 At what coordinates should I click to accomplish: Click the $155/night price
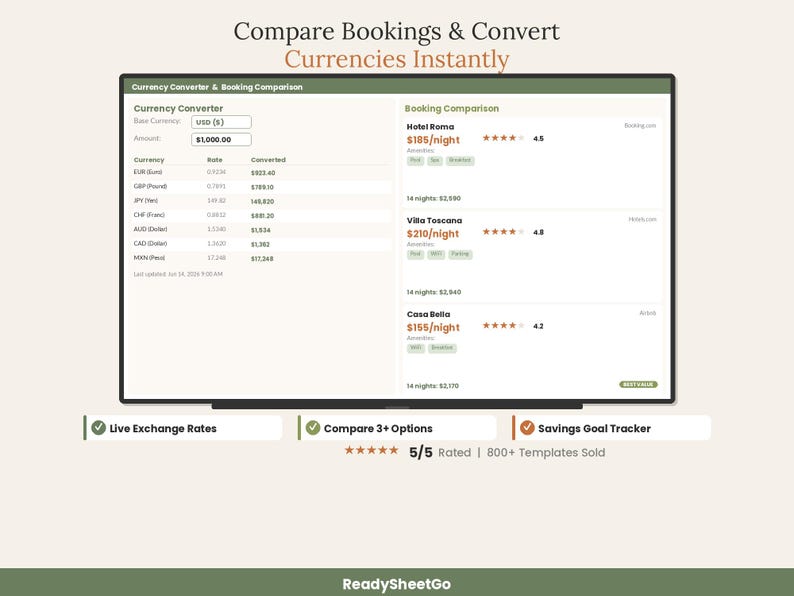click(x=433, y=327)
